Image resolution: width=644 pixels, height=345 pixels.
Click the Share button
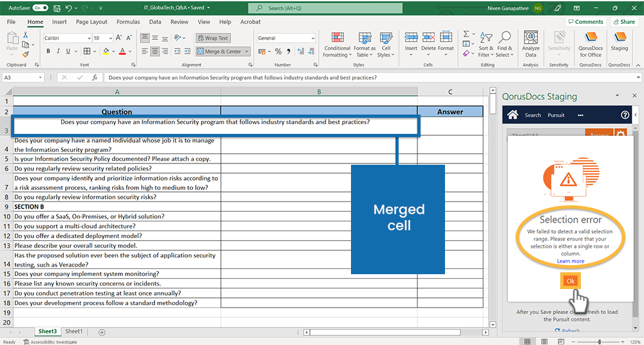(624, 22)
